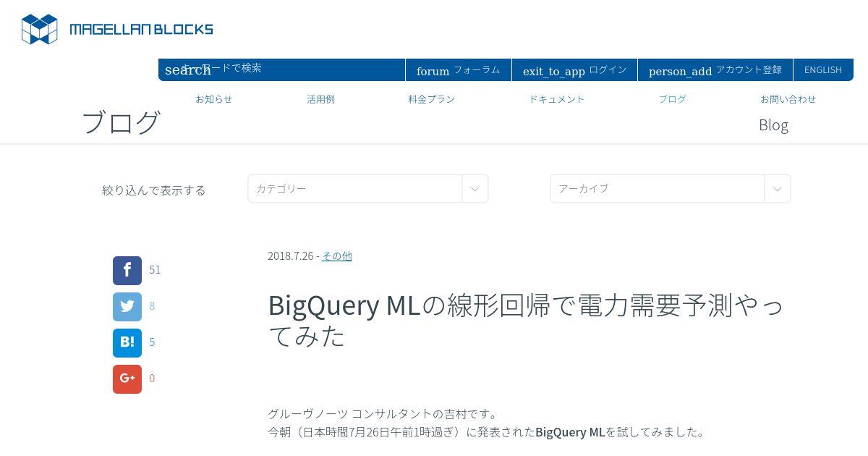Click the MAGELLAN BLOCKS wordmark
The image size is (868, 456).
pos(141,30)
